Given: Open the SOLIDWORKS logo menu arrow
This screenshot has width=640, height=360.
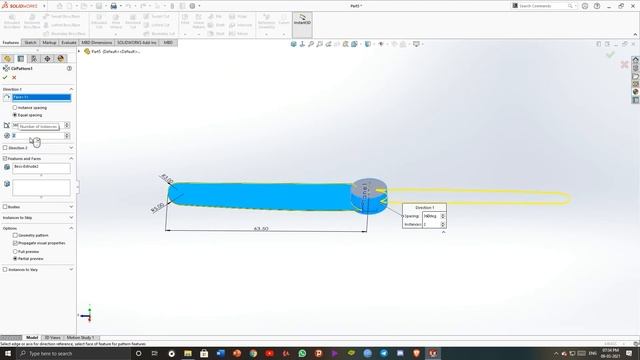Looking at the screenshot, I should 44,6.
